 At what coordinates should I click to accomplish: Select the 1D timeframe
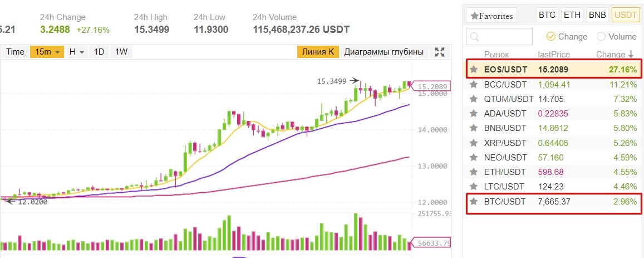(x=99, y=52)
